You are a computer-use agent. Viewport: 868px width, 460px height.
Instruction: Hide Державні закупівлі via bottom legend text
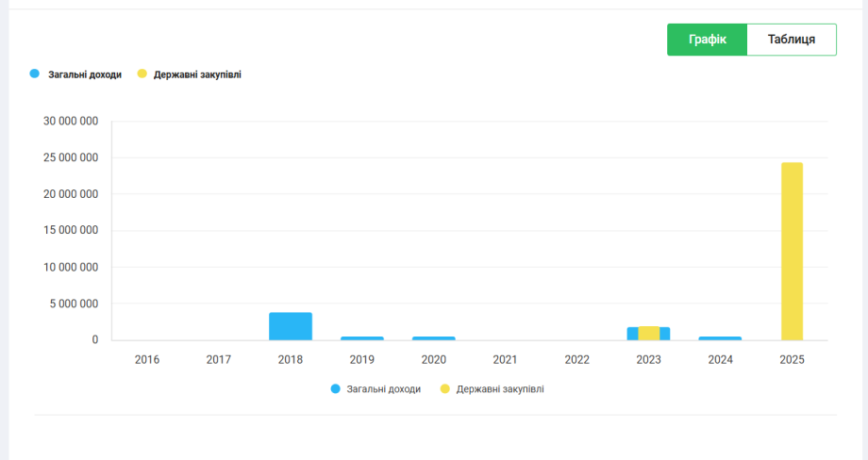[500, 388]
